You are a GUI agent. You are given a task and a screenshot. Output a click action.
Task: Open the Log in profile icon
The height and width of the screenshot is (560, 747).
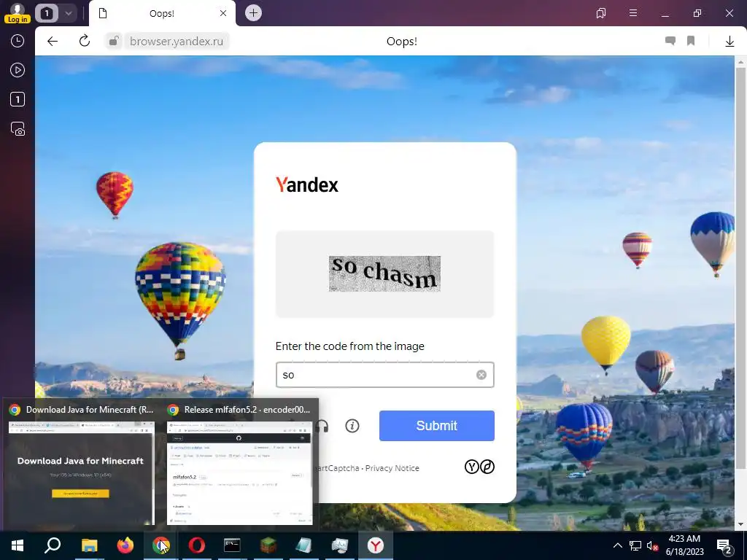18,13
